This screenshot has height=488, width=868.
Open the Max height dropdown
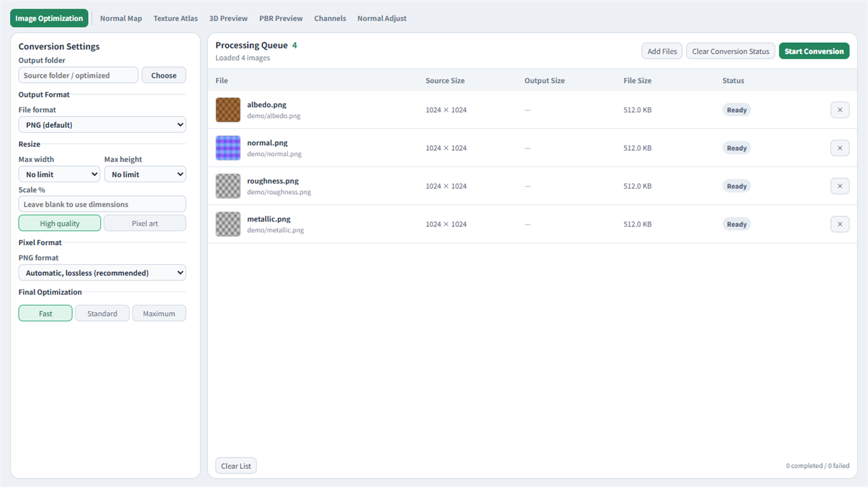point(145,174)
